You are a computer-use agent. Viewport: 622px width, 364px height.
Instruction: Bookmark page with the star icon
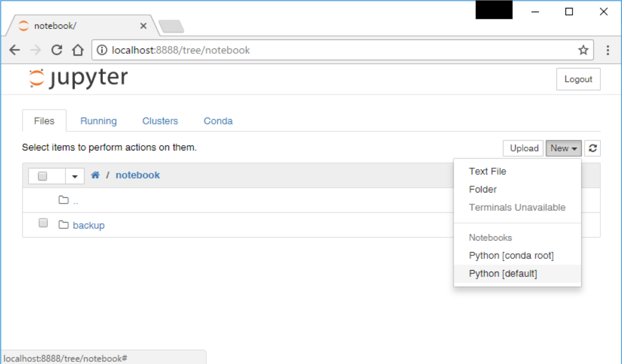coord(583,50)
